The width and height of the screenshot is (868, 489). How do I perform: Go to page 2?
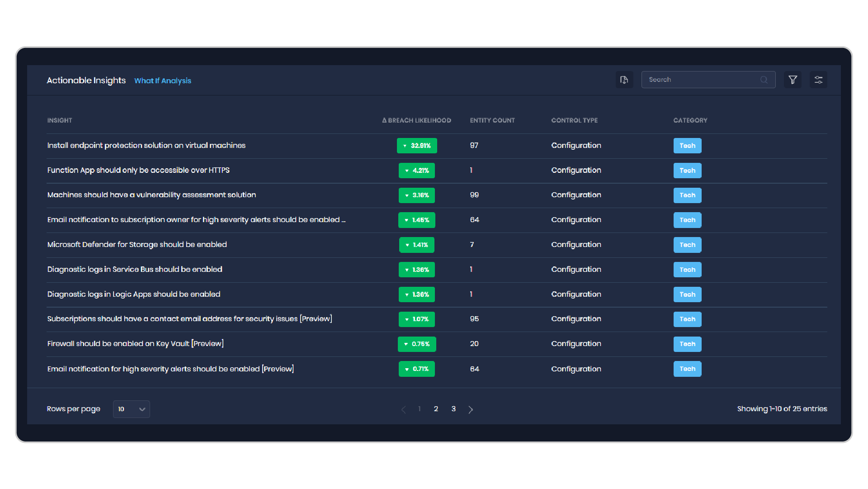[x=436, y=409]
